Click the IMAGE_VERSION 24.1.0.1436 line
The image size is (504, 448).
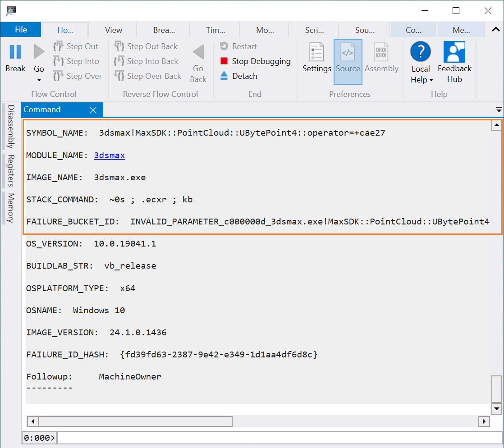96,332
